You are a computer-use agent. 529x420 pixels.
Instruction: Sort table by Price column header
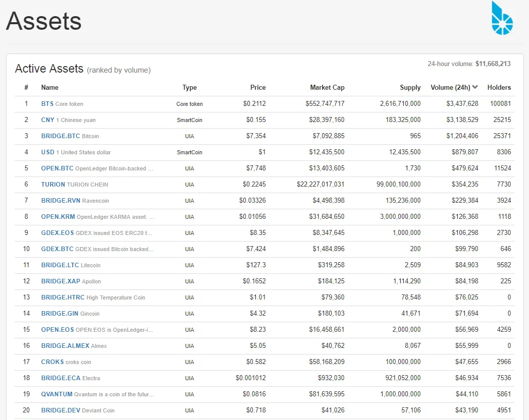(x=258, y=87)
